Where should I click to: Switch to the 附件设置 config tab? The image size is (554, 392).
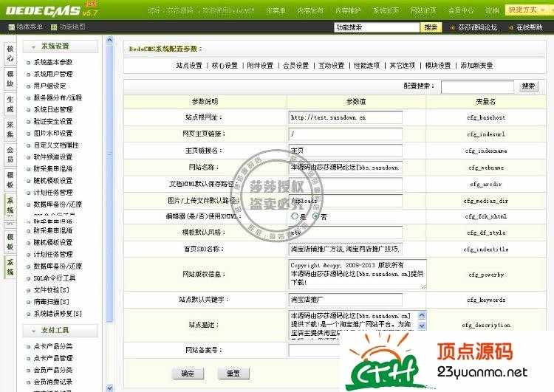coord(260,66)
